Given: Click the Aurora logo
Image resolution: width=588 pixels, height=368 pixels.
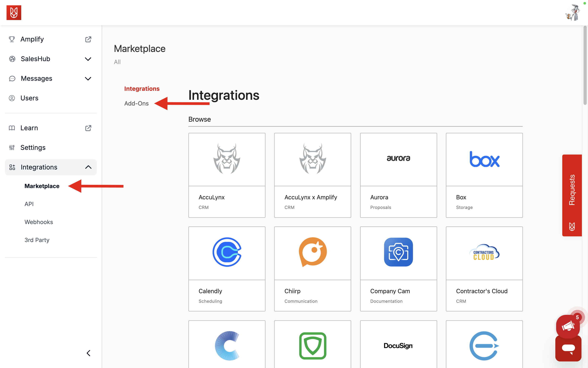Looking at the screenshot, I should point(398,158).
